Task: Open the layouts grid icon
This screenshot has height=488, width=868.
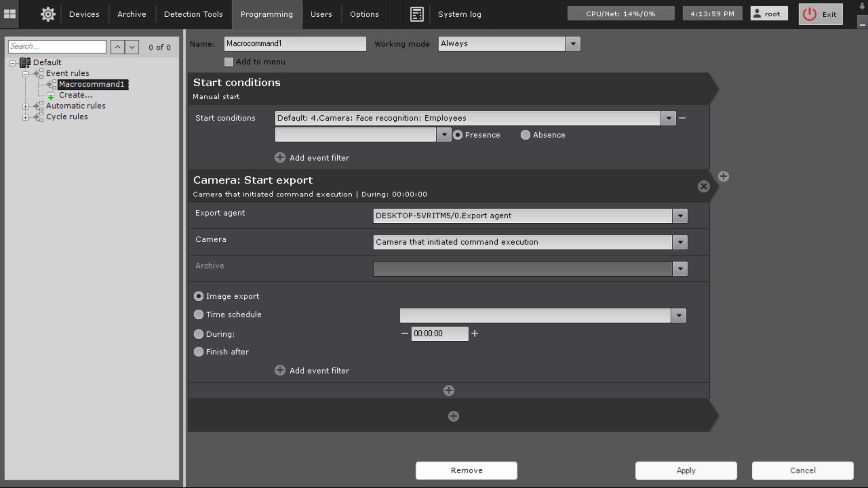Action: pyautogui.click(x=9, y=14)
